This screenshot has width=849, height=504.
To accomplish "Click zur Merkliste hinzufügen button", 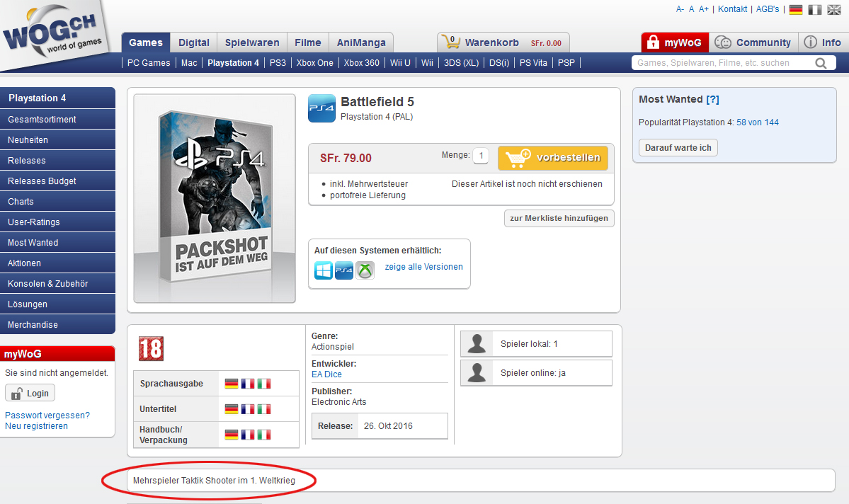I will coord(559,218).
